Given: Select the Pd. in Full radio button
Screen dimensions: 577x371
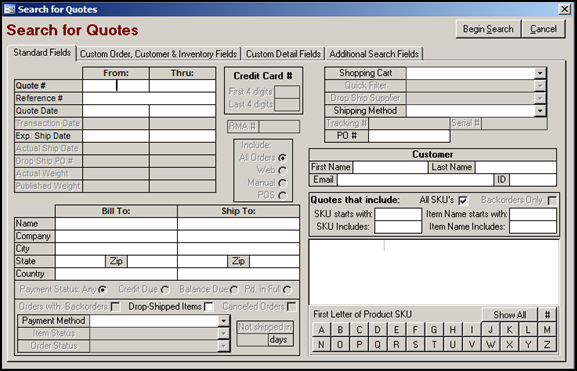Looking at the screenshot, I should pyautogui.click(x=287, y=290).
